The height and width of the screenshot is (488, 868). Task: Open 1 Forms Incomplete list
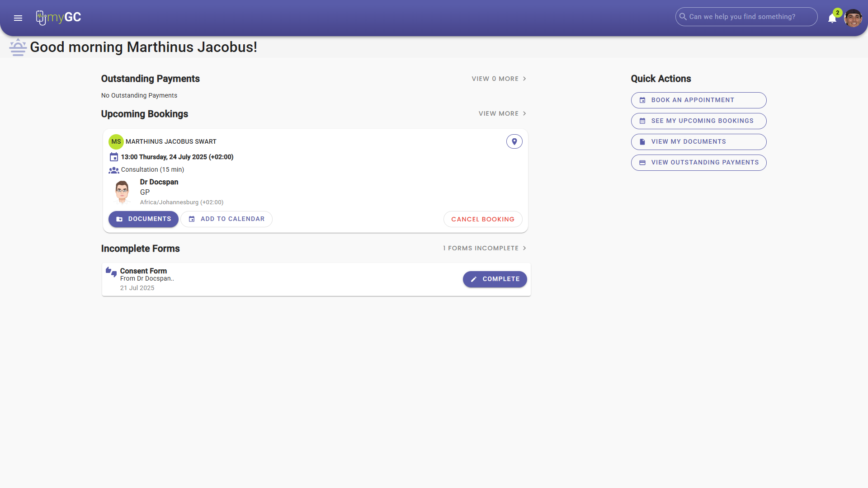point(484,249)
